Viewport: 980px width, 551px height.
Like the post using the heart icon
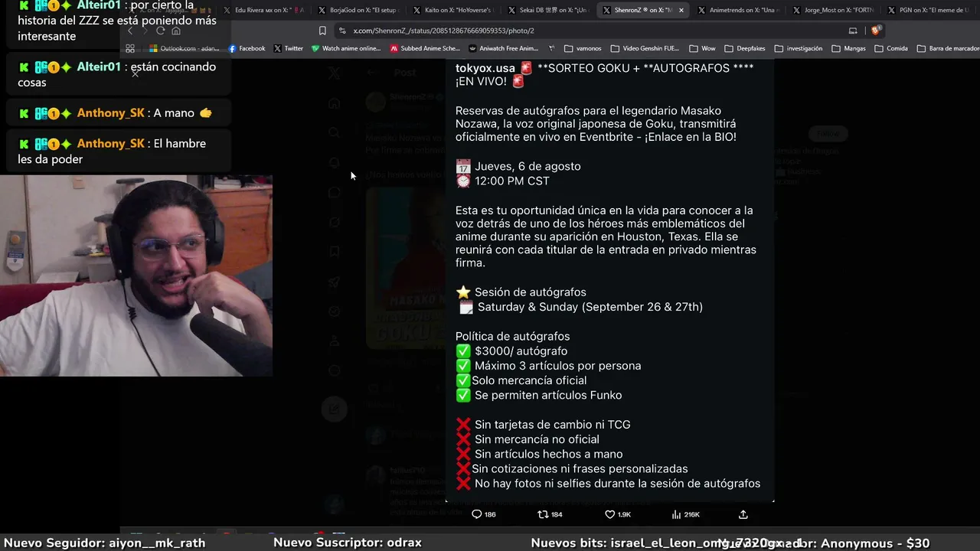coord(610,514)
